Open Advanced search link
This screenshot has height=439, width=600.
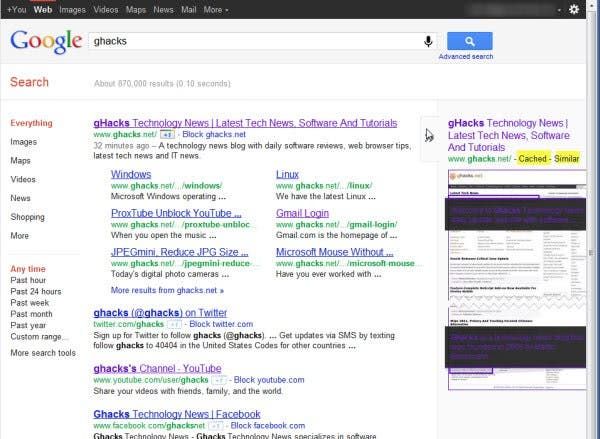point(466,57)
